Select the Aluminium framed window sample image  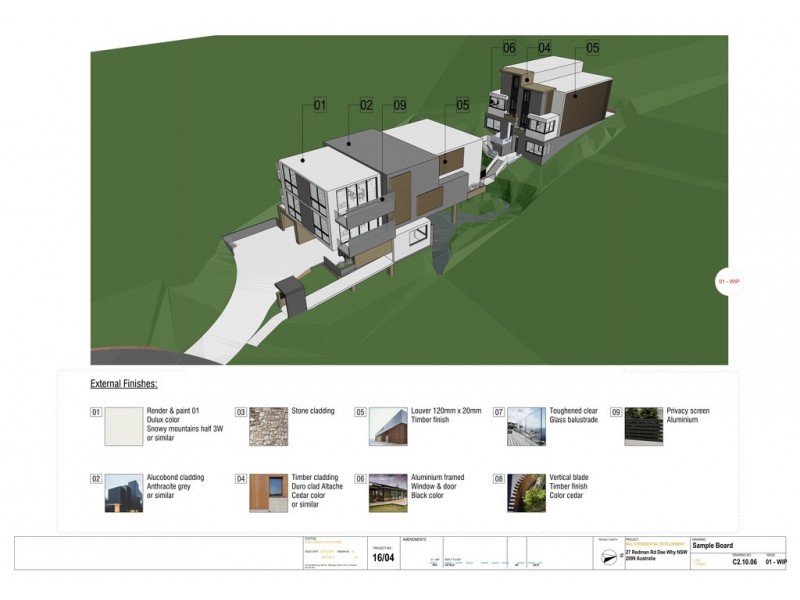(387, 491)
